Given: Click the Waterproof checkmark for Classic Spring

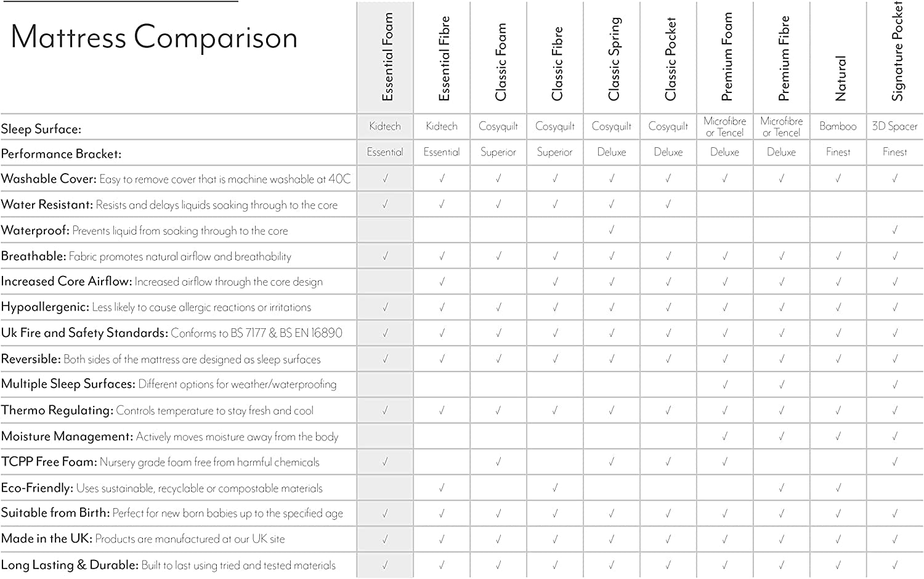Looking at the screenshot, I should 612,230.
